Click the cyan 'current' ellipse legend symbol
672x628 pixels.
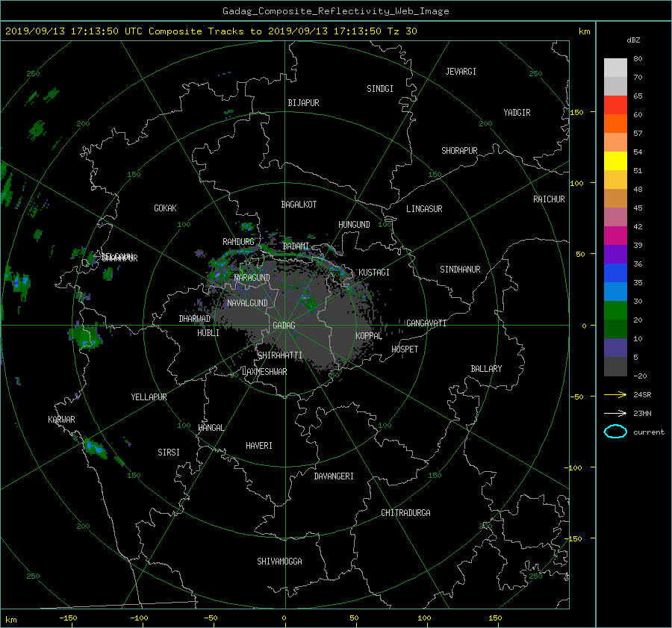(x=615, y=432)
